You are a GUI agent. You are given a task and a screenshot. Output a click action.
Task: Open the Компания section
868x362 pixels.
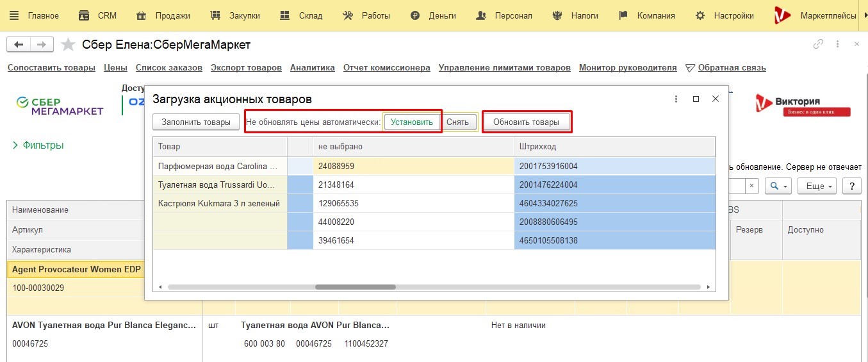646,15
